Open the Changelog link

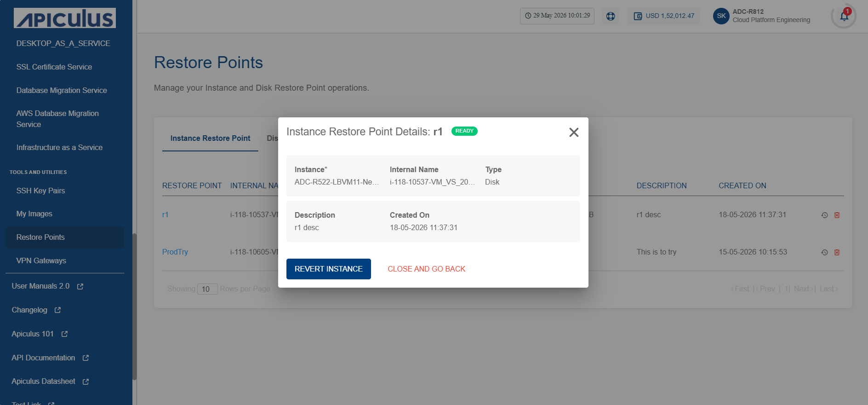(x=29, y=310)
